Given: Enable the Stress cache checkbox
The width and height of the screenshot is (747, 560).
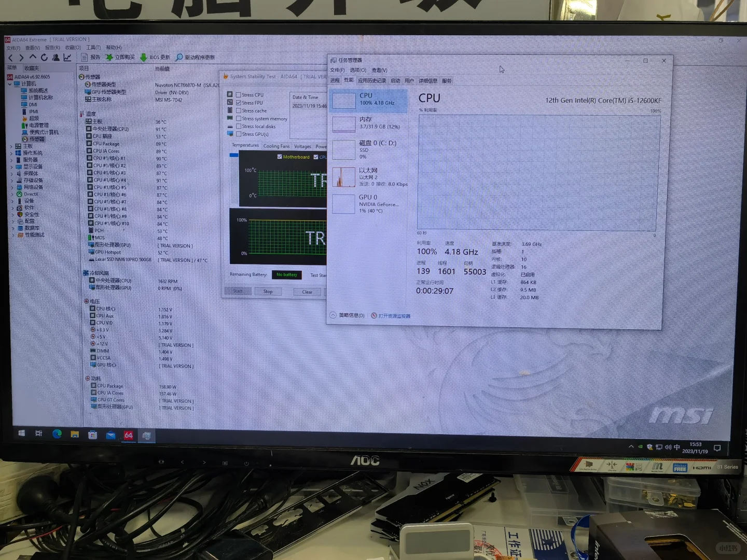Looking at the screenshot, I should (239, 110).
